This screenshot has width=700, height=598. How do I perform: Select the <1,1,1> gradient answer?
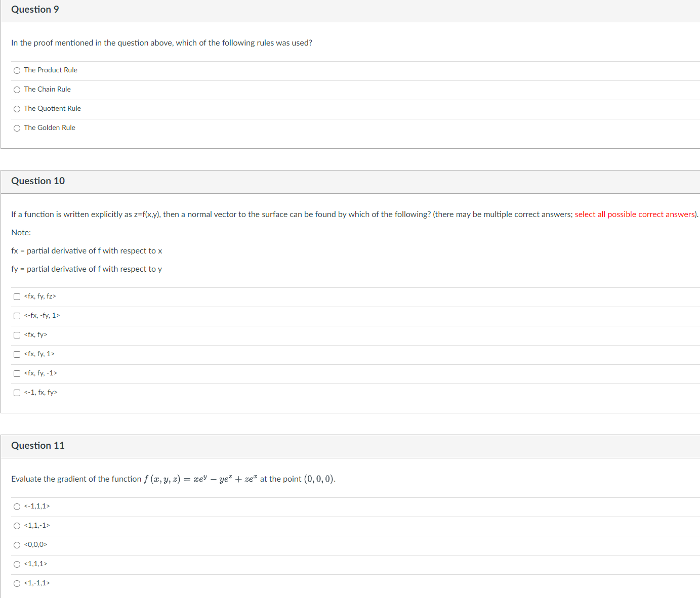click(17, 564)
